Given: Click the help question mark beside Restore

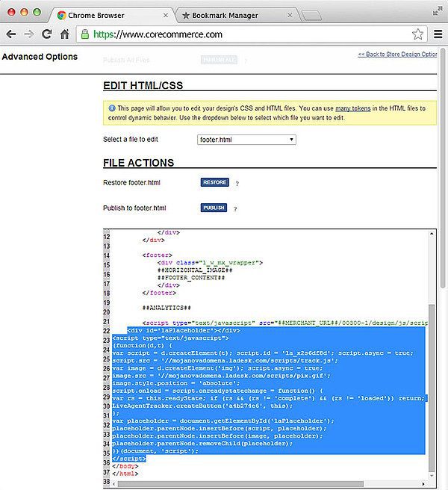Looking at the screenshot, I should [x=237, y=183].
